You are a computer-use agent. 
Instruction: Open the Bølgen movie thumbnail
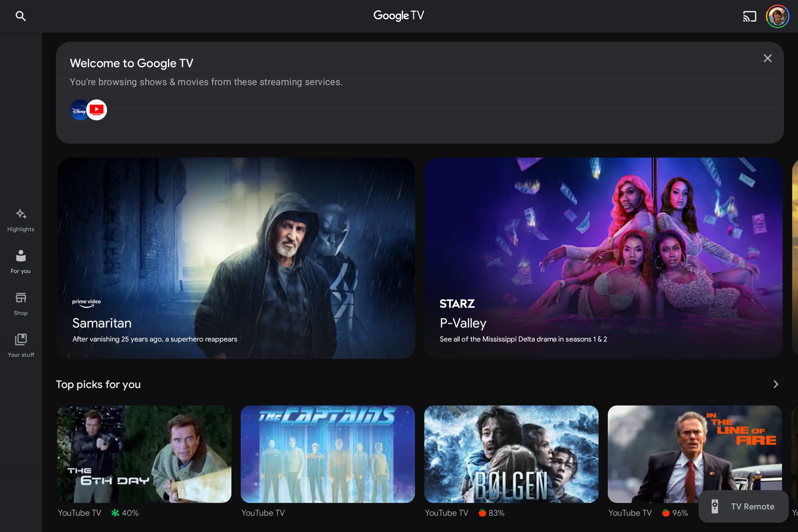[511, 454]
